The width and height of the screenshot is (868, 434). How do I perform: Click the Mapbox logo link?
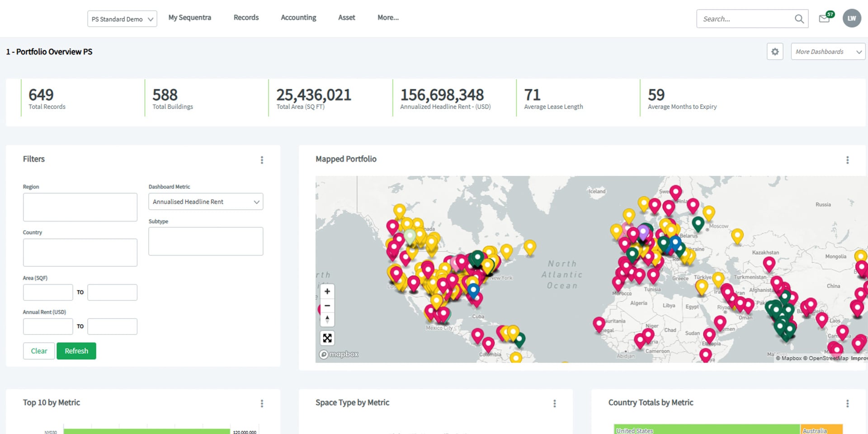click(x=339, y=354)
